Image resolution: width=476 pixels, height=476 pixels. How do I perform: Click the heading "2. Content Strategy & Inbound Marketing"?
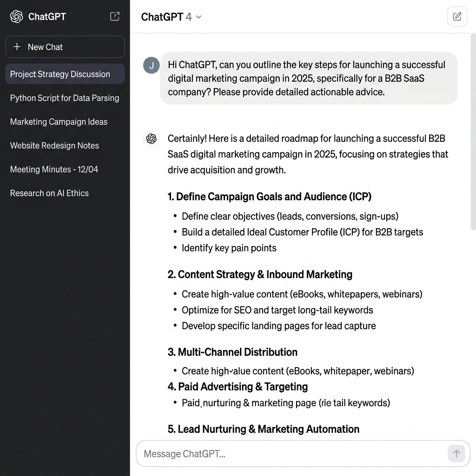(260, 274)
